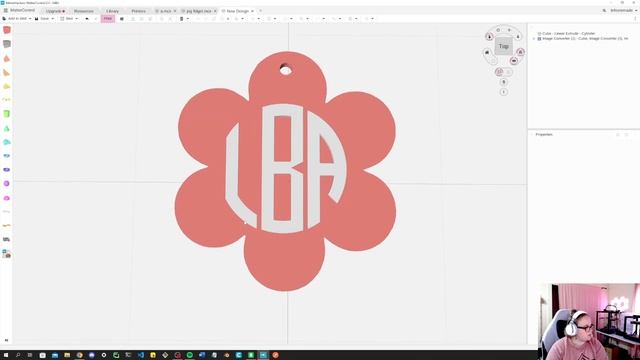Switch to the Upgrade tab
The height and width of the screenshot is (360, 640).
coord(55,11)
